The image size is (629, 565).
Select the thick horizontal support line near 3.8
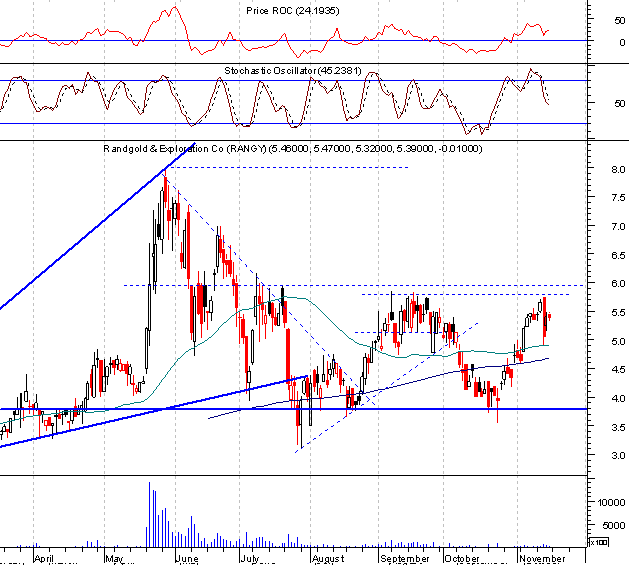pos(294,409)
